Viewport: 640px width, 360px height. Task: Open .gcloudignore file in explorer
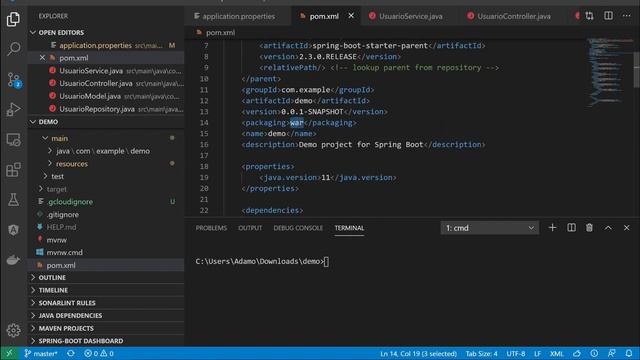click(106, 202)
